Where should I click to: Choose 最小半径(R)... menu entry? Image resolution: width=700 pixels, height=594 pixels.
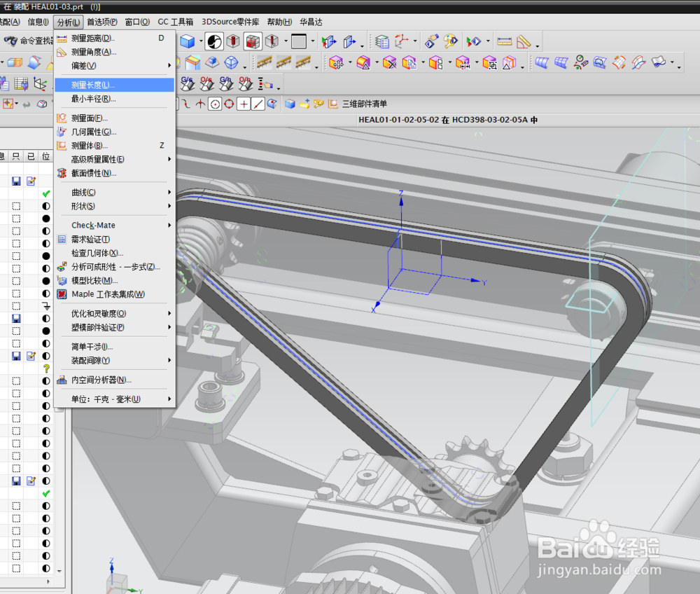click(114, 99)
